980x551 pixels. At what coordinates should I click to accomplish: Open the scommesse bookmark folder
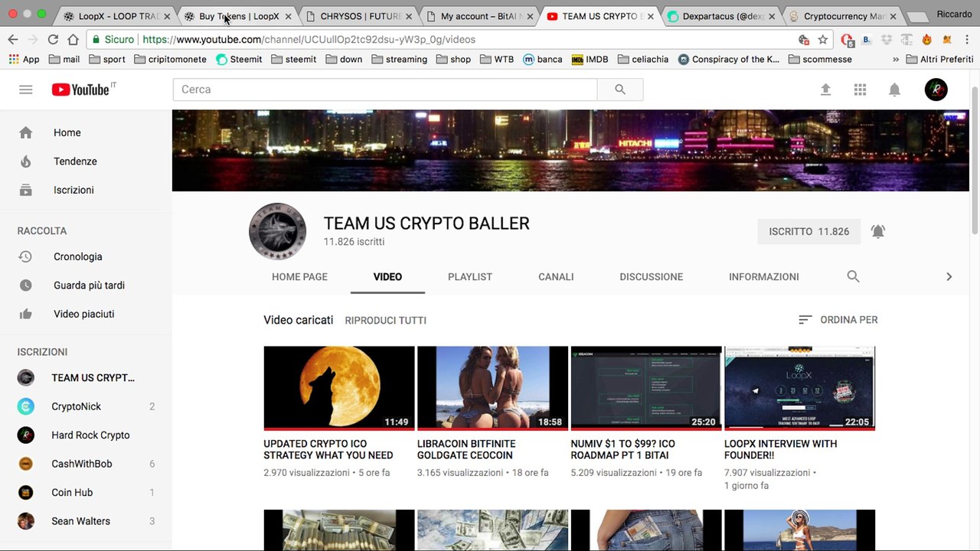tap(820, 59)
